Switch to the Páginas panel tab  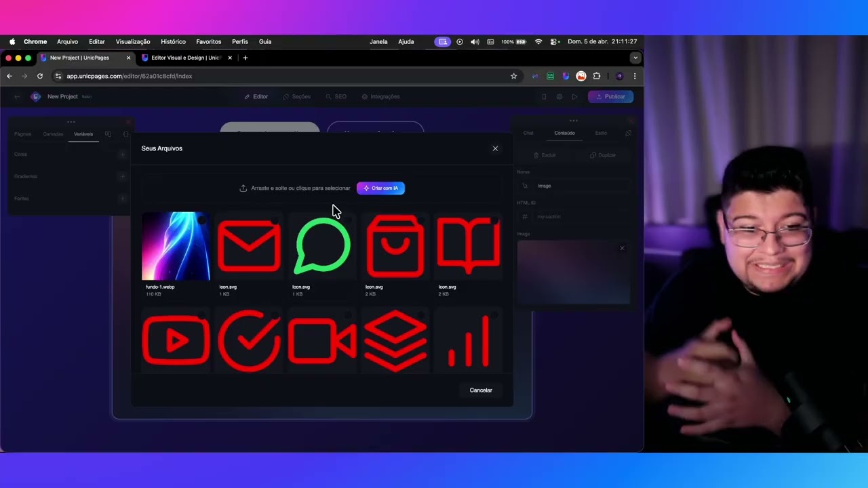point(22,134)
